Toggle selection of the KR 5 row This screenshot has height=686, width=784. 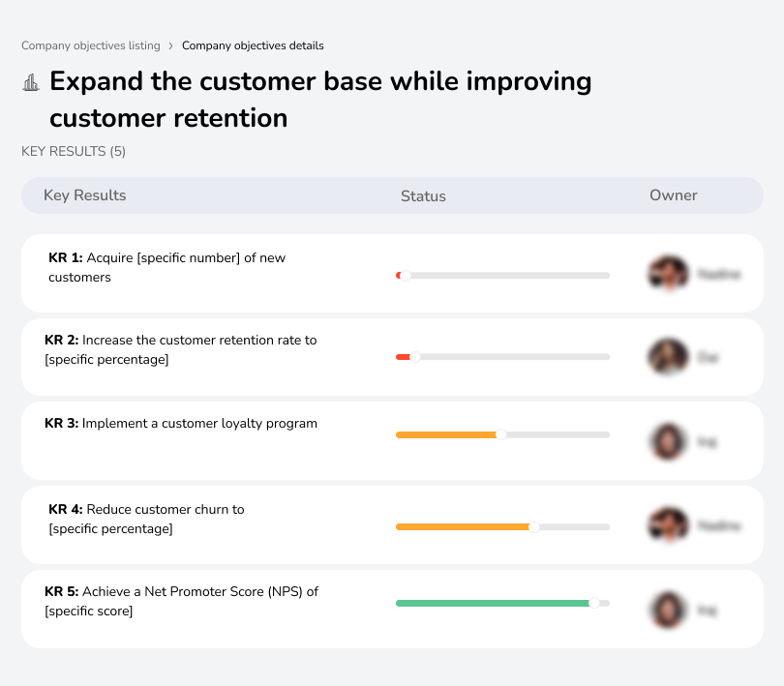click(392, 608)
